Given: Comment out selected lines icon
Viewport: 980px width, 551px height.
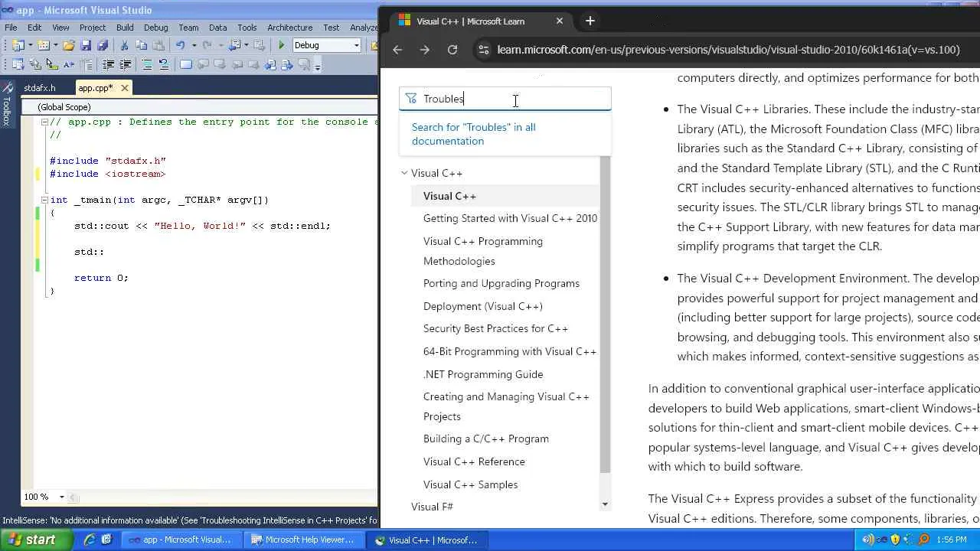Looking at the screenshot, I should click(146, 65).
